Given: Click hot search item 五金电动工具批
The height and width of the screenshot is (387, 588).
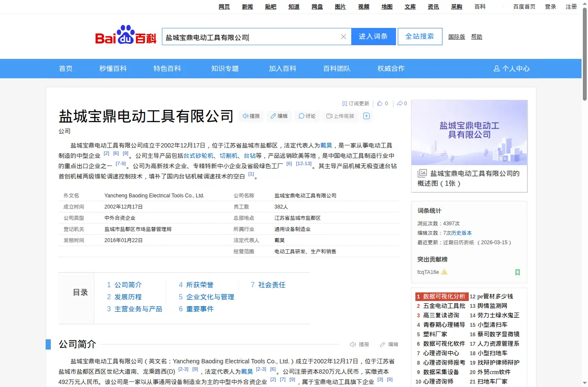Looking at the screenshot, I should [444, 306].
